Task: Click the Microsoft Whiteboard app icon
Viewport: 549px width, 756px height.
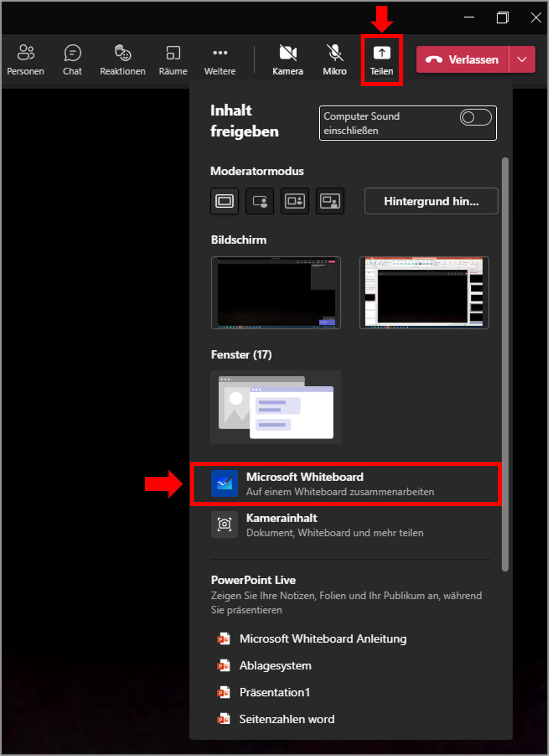Action: (225, 483)
